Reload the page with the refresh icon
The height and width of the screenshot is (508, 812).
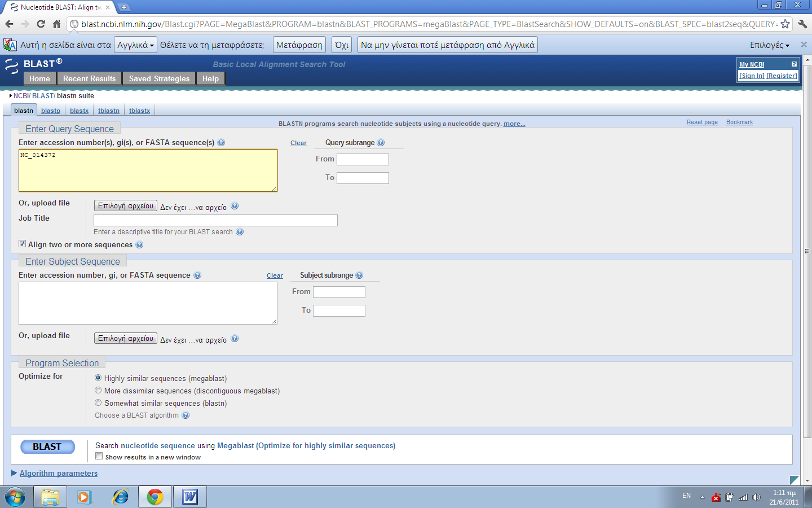coord(41,24)
